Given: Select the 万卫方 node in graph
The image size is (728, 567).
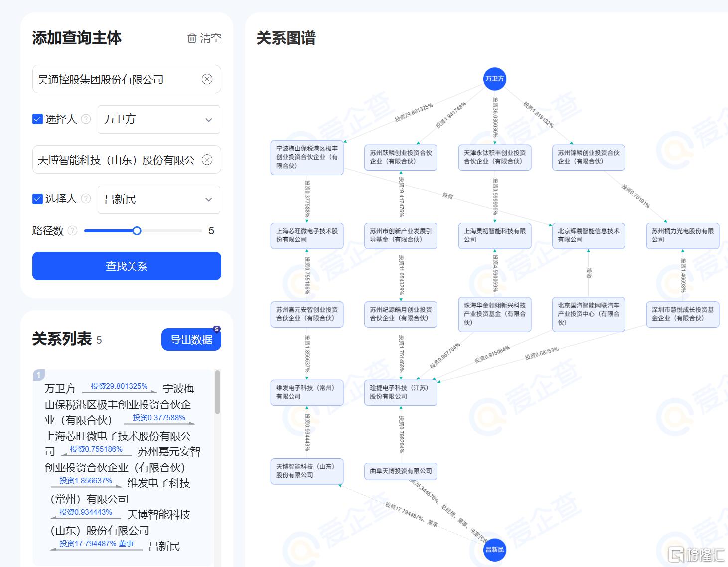Looking at the screenshot, I should [495, 79].
